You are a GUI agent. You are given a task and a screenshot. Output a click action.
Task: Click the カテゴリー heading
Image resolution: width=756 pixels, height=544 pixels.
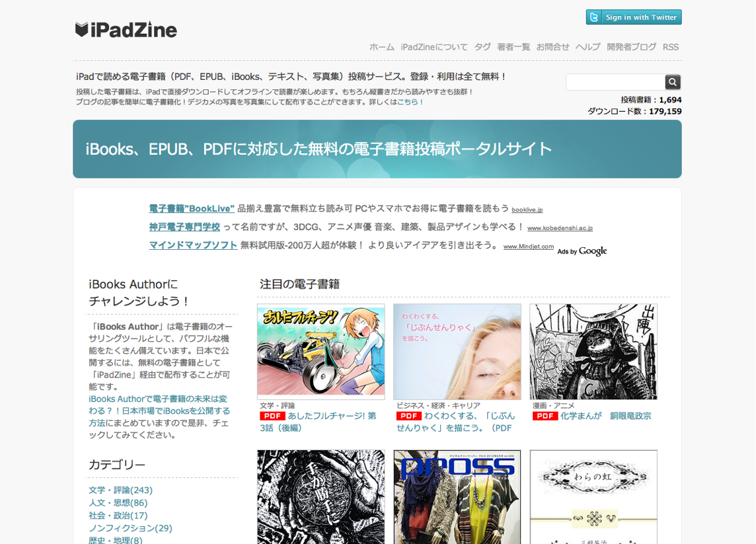[x=117, y=465]
